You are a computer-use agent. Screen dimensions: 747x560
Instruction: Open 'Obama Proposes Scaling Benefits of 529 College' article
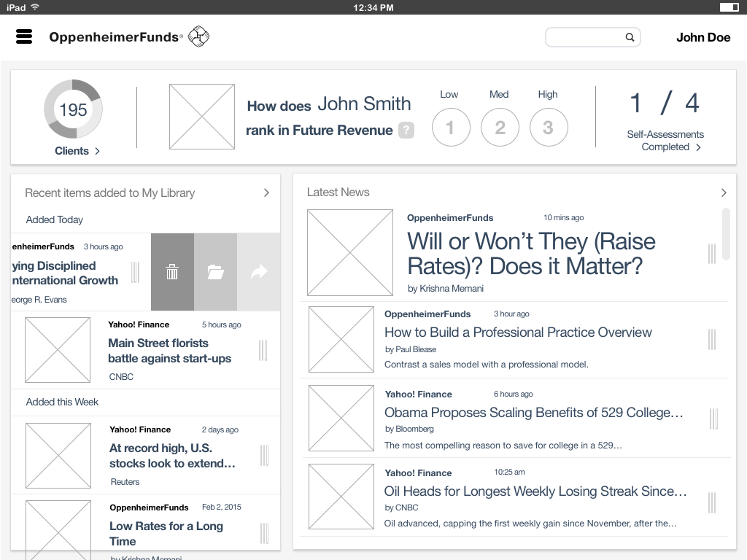[x=533, y=413]
